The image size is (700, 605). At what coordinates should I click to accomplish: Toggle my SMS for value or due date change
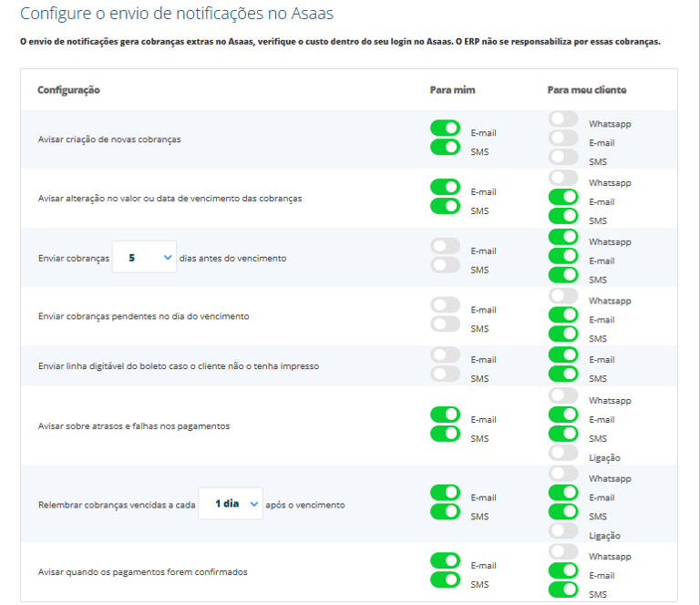(445, 206)
